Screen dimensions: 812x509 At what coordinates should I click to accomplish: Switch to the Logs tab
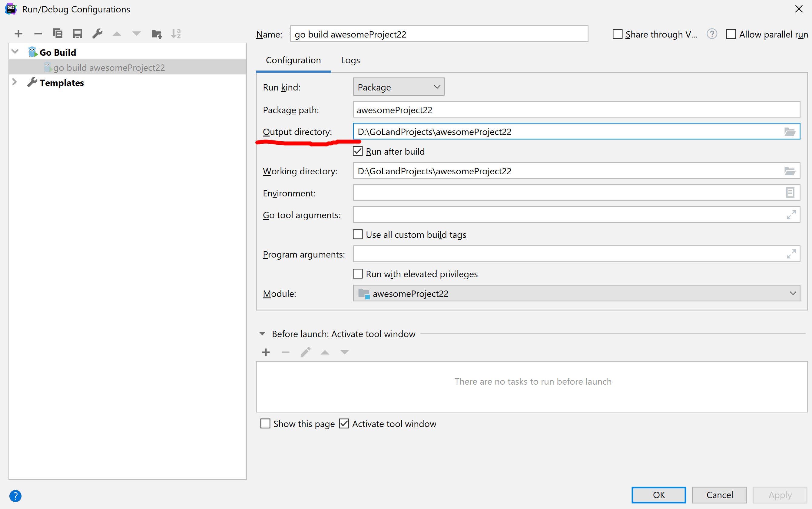(350, 60)
